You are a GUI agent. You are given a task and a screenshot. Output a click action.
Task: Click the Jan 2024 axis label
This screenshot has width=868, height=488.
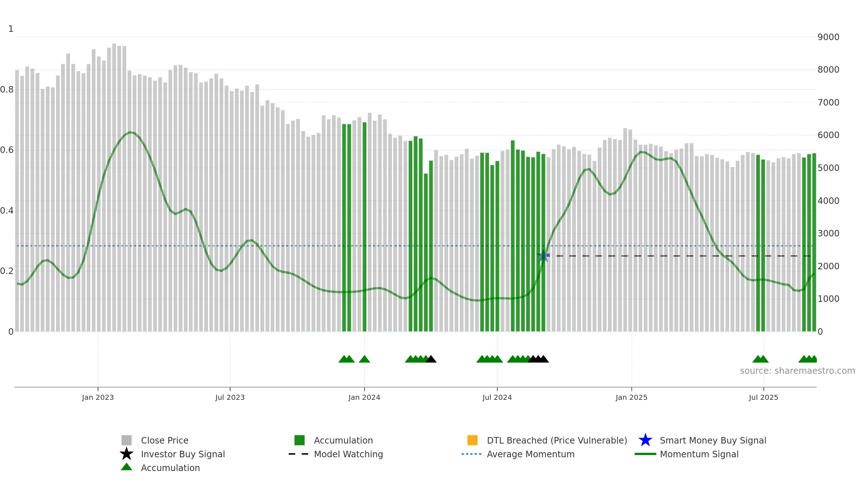[364, 398]
